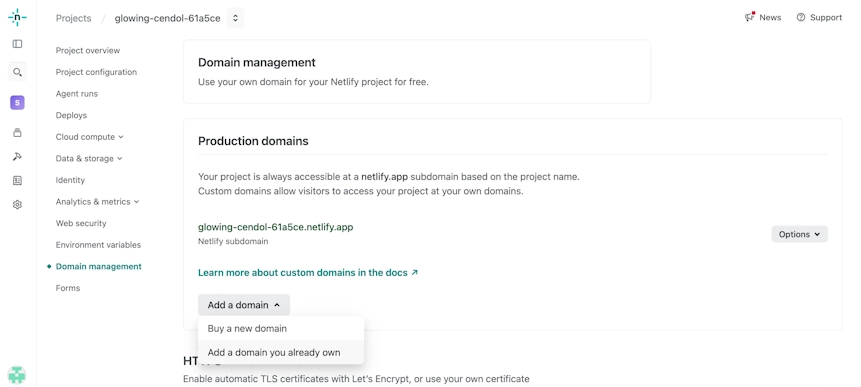Screen dimensions: 861x387
Task: Click the News megaphone icon
Action: 750,17
